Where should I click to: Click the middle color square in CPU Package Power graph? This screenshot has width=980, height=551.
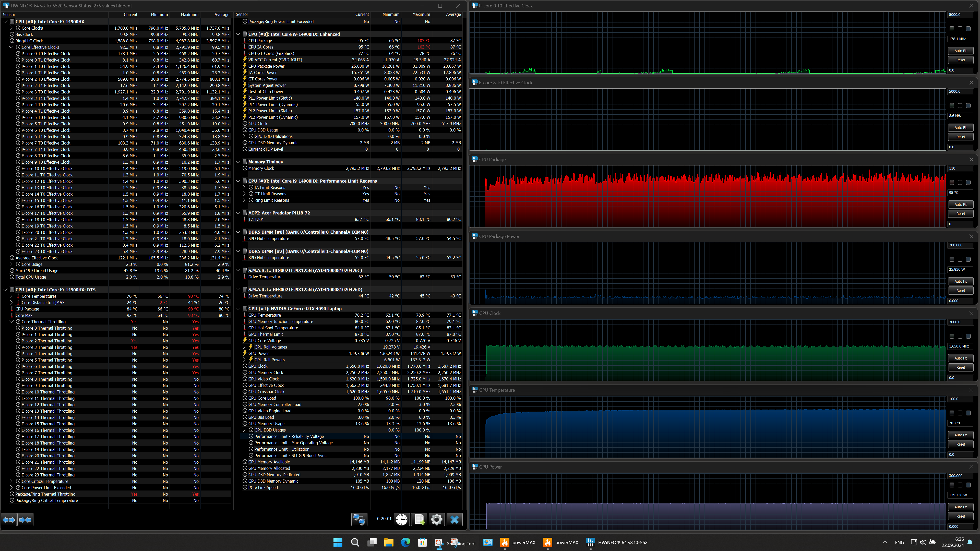coord(960,259)
